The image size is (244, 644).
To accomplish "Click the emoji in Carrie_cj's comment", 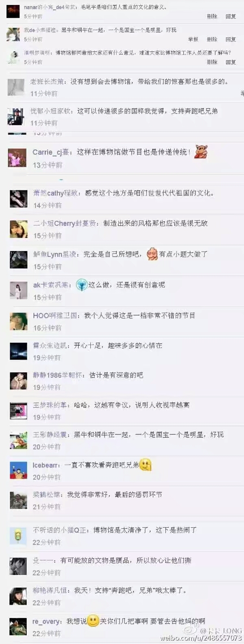I will click(x=200, y=152).
